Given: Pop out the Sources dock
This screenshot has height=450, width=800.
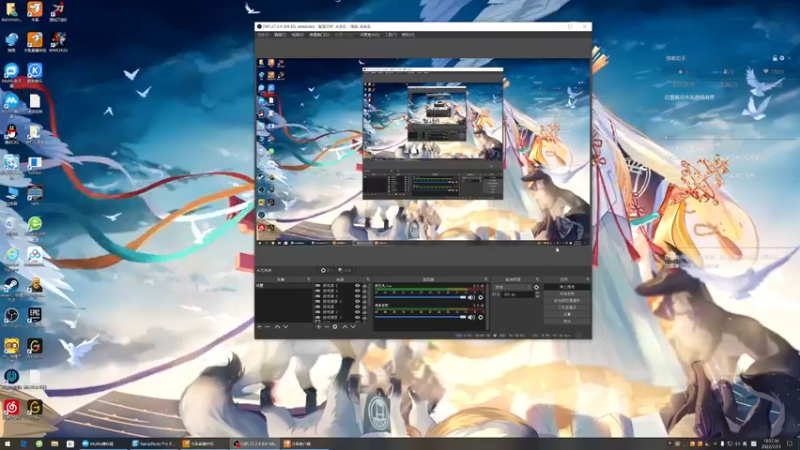Looking at the screenshot, I should 368,279.
